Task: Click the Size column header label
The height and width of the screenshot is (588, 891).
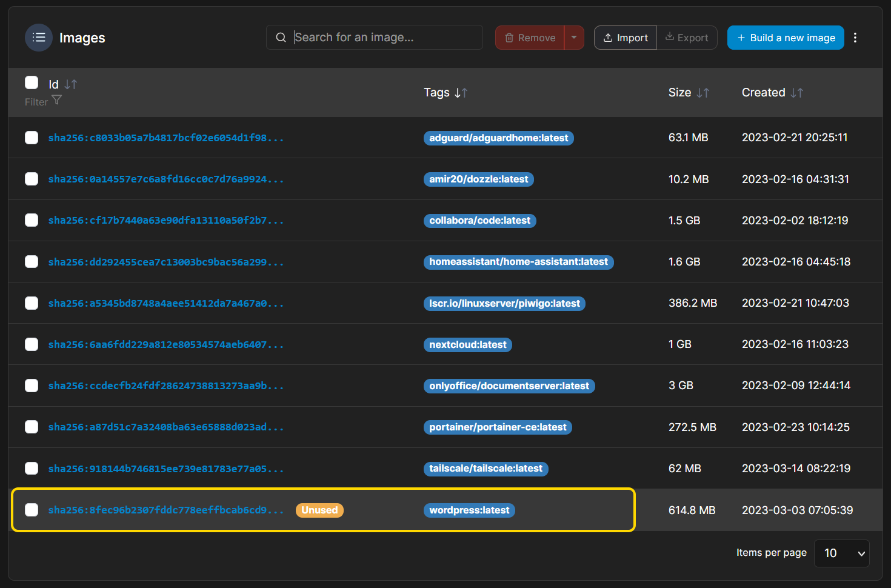Action: point(680,93)
